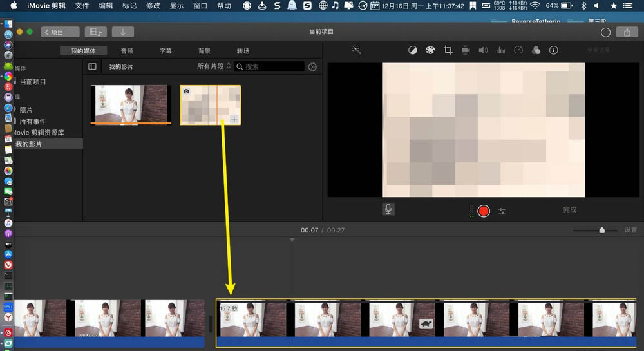Open voiceover options sliders icon
The height and width of the screenshot is (351, 644).
[502, 211]
